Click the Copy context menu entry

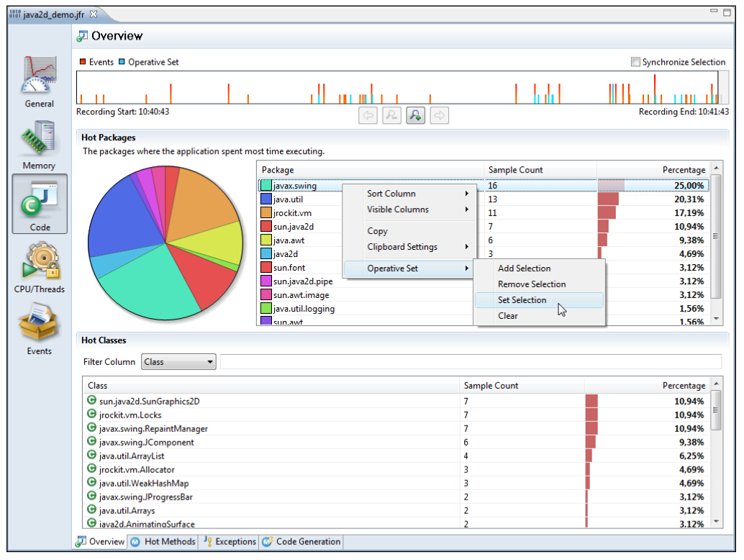tap(377, 231)
